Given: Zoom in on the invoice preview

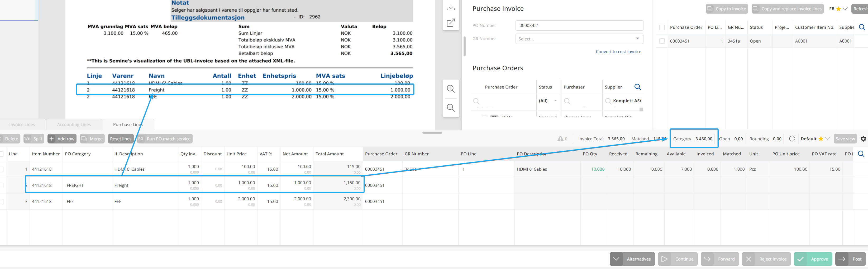Looking at the screenshot, I should [451, 89].
